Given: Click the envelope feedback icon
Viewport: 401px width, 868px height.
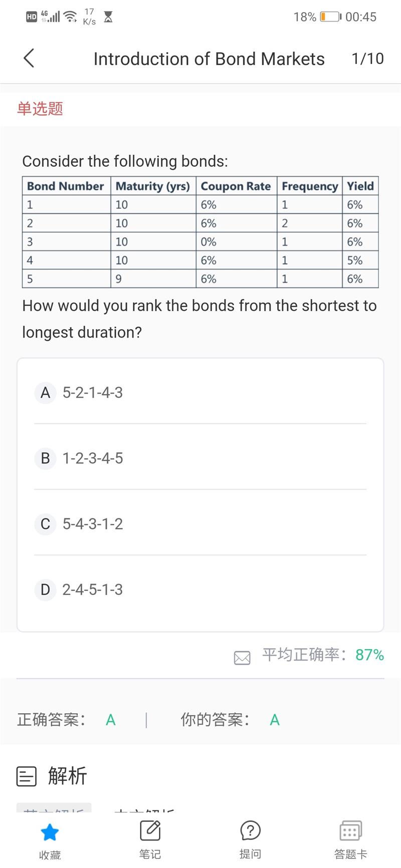Looking at the screenshot, I should 242,657.
